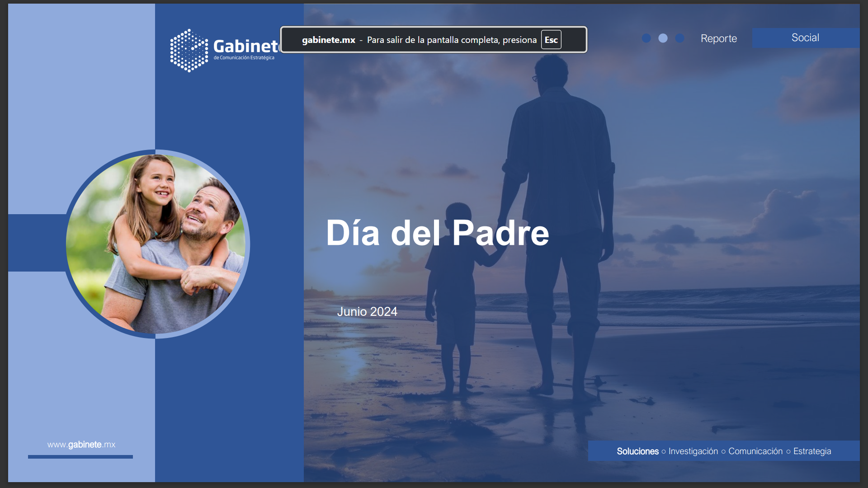Select the third dark dot indicator
868x488 pixels.
(679, 38)
